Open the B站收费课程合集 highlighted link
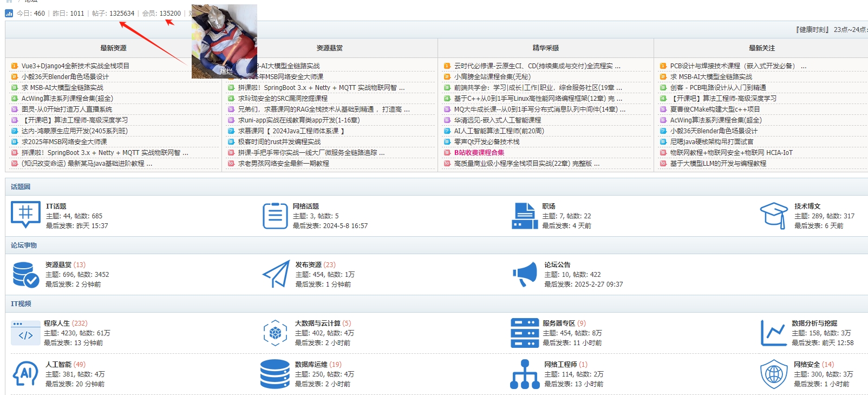The height and width of the screenshot is (395, 868). [479, 152]
